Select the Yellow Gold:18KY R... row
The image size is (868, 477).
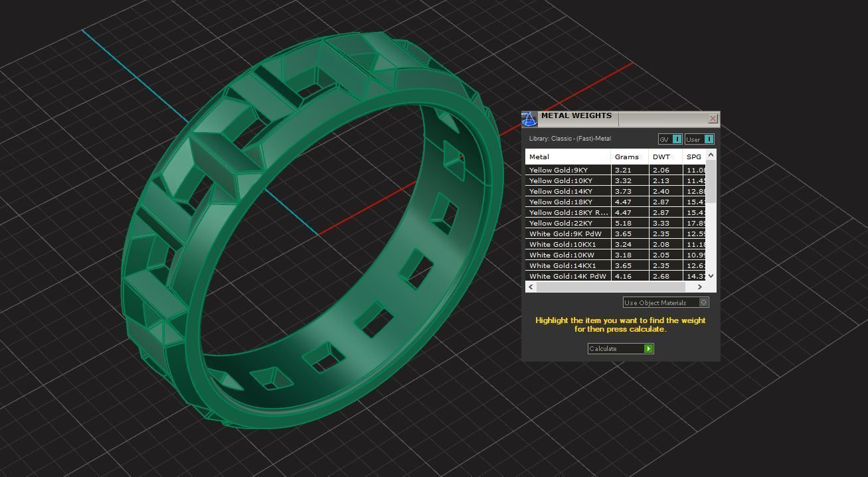(615, 212)
